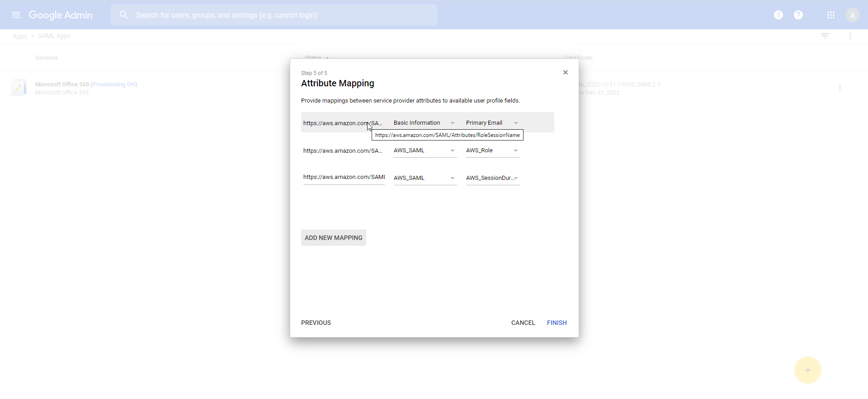Close the Attribute Mapping dialog
Viewport: 868px width, 399px height.
(566, 72)
